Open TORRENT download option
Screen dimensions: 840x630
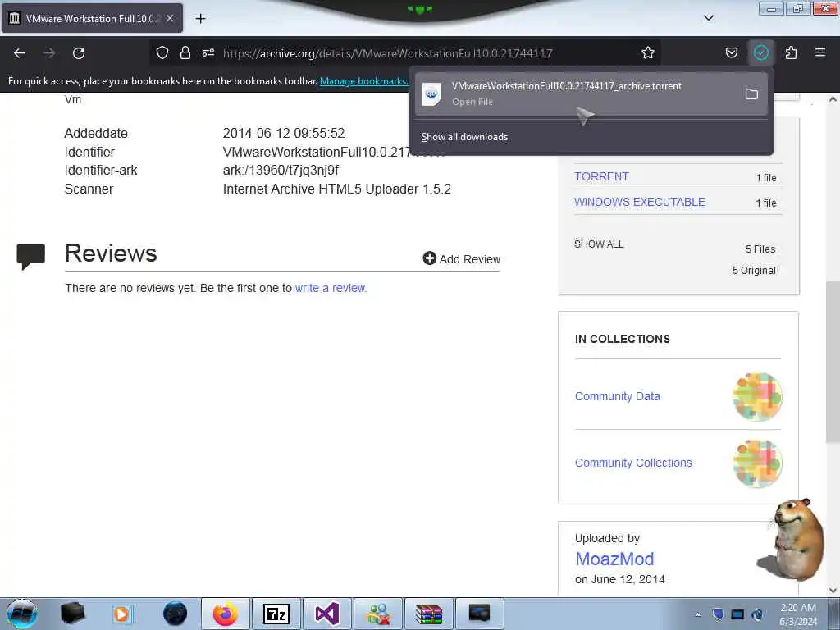tap(601, 177)
